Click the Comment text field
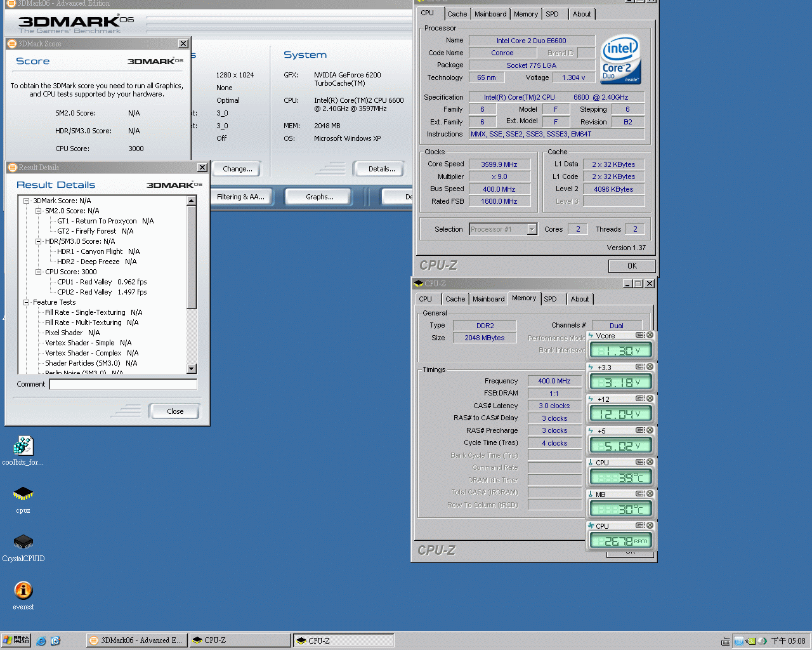 click(123, 384)
